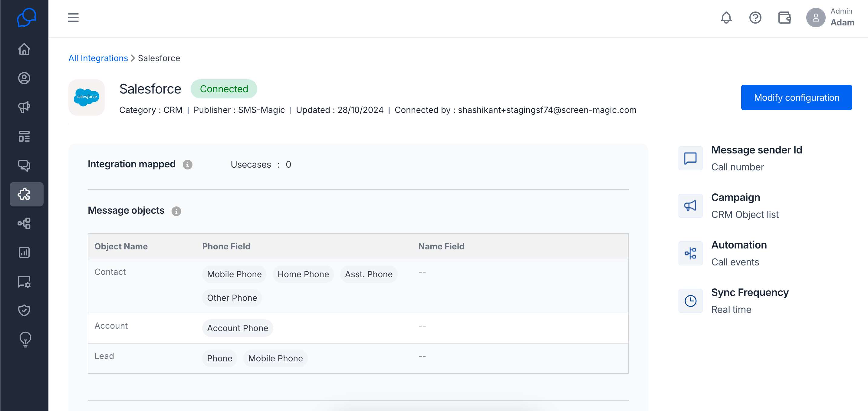Click the Object Name column header

(121, 247)
